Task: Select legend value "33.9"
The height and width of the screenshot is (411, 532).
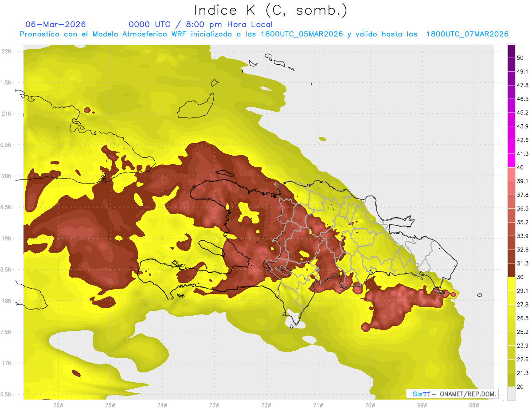Action: point(523,236)
